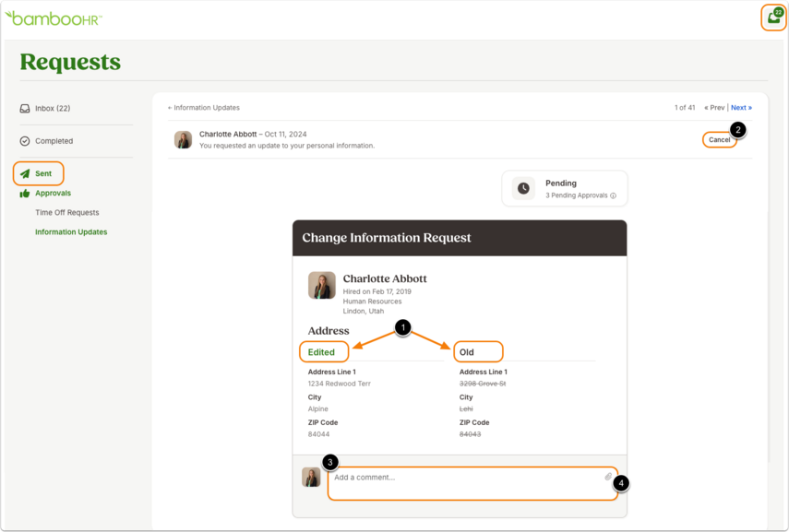Click the info icon beside 3 Pending Approvals

point(613,195)
